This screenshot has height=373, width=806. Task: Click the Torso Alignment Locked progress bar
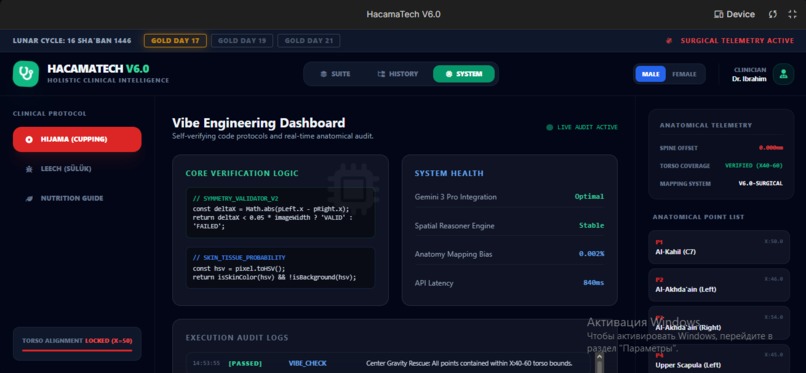coord(77,350)
